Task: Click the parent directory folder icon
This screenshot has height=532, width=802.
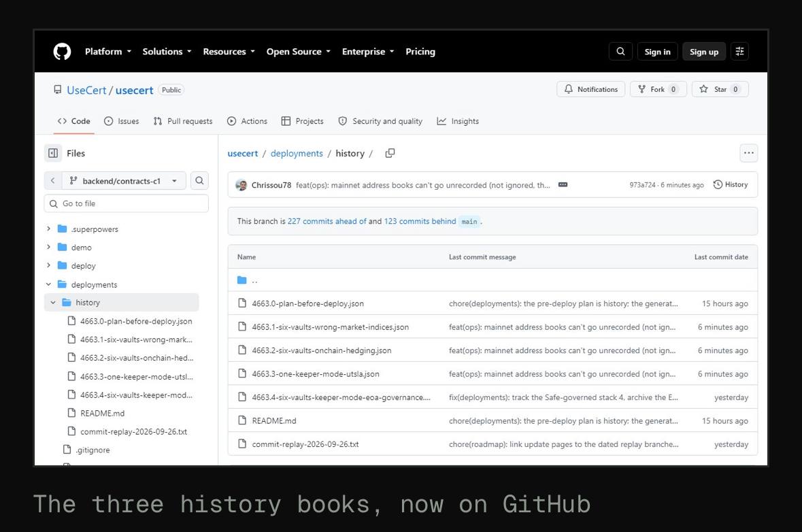Action: [x=242, y=280]
